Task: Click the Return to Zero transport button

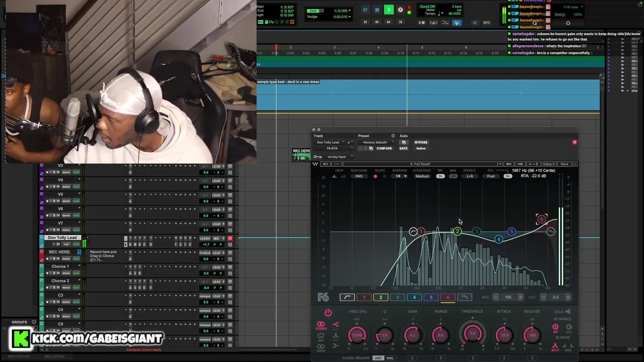Action: (365, 22)
